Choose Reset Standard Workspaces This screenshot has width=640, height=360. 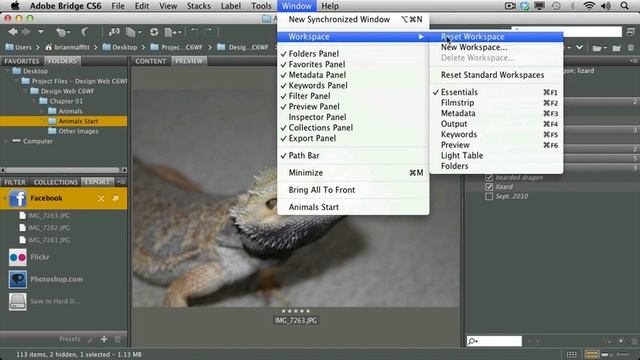[x=496, y=75]
